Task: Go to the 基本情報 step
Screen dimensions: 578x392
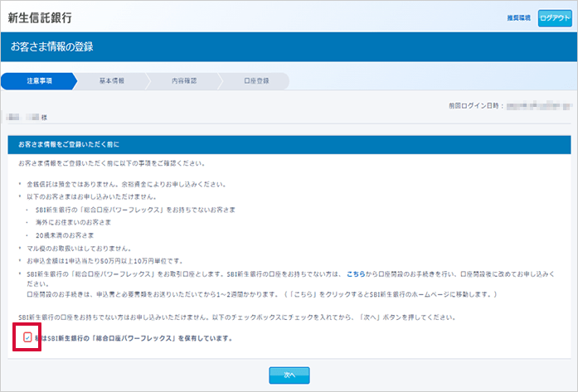Action: (x=111, y=81)
